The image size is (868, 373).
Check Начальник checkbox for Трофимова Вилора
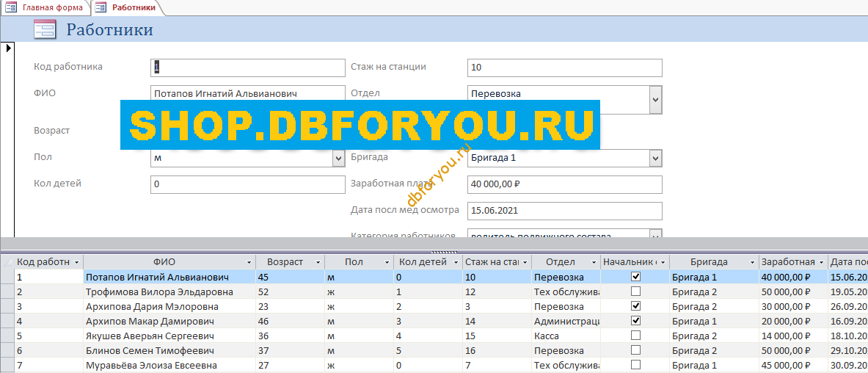(636, 291)
